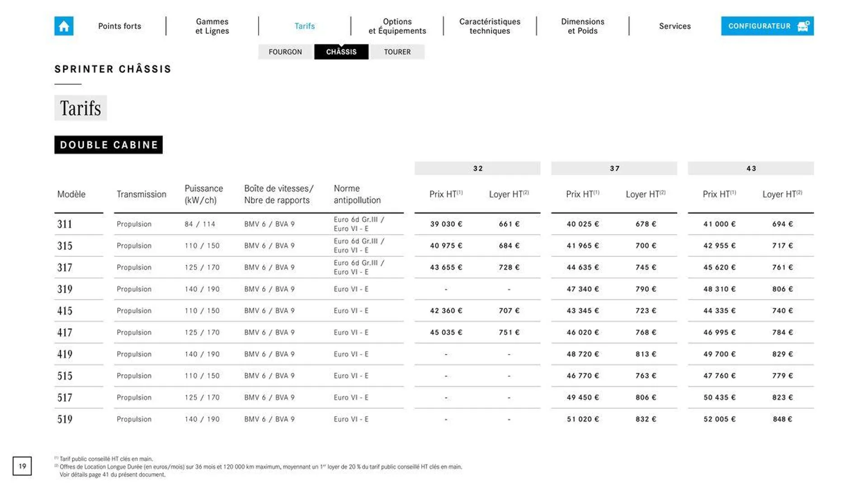Click the 52 005 € price cell
868x488 pixels.
(x=719, y=419)
